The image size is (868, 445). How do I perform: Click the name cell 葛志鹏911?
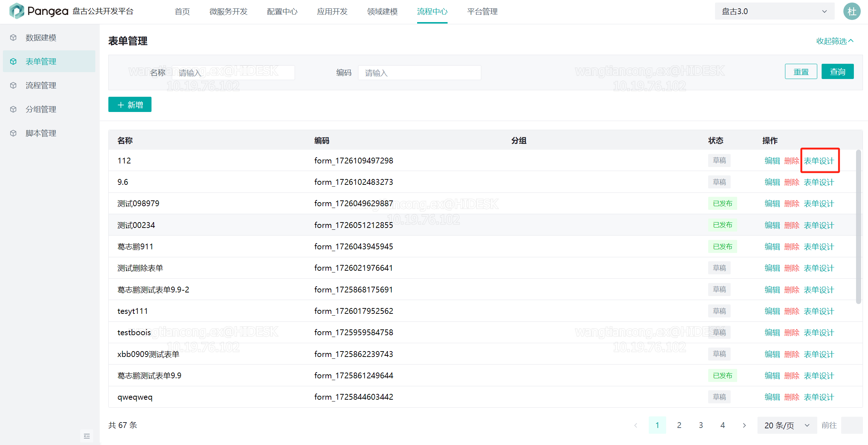pyautogui.click(x=136, y=247)
